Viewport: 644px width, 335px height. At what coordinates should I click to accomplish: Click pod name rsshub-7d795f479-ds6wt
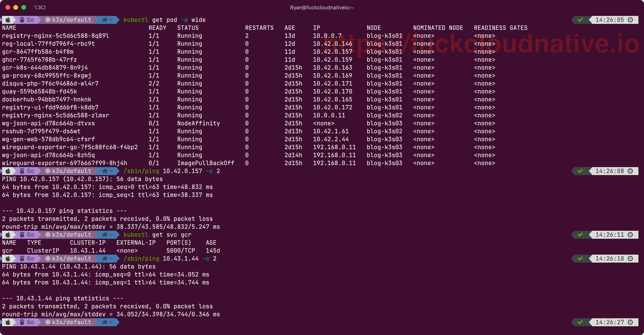click(x=41, y=131)
